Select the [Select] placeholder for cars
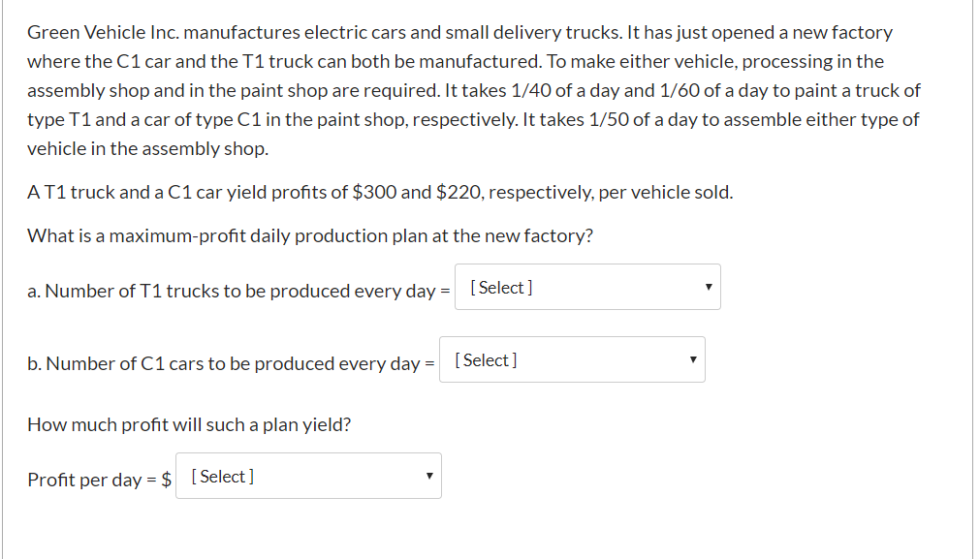Viewport: 980px width, 559px height. (484, 359)
